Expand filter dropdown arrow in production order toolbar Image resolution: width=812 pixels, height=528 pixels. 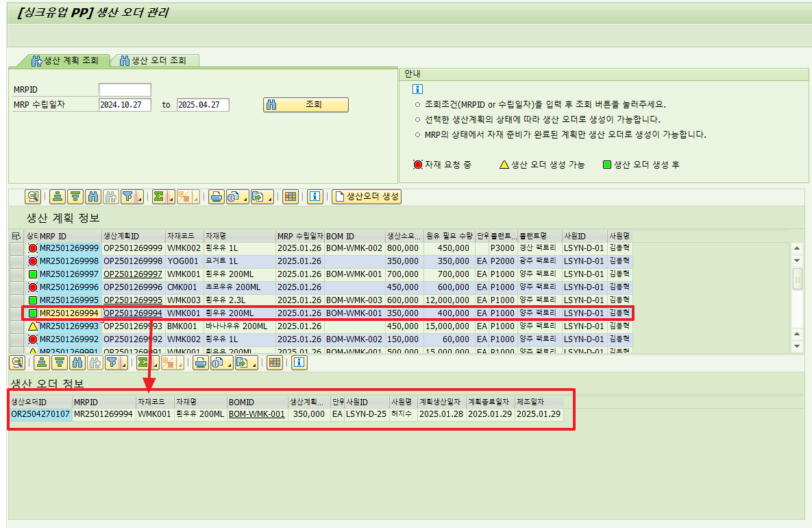(x=124, y=363)
